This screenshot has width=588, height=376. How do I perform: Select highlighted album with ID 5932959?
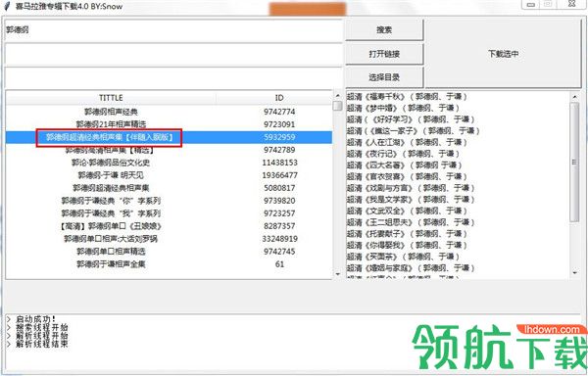(x=169, y=137)
